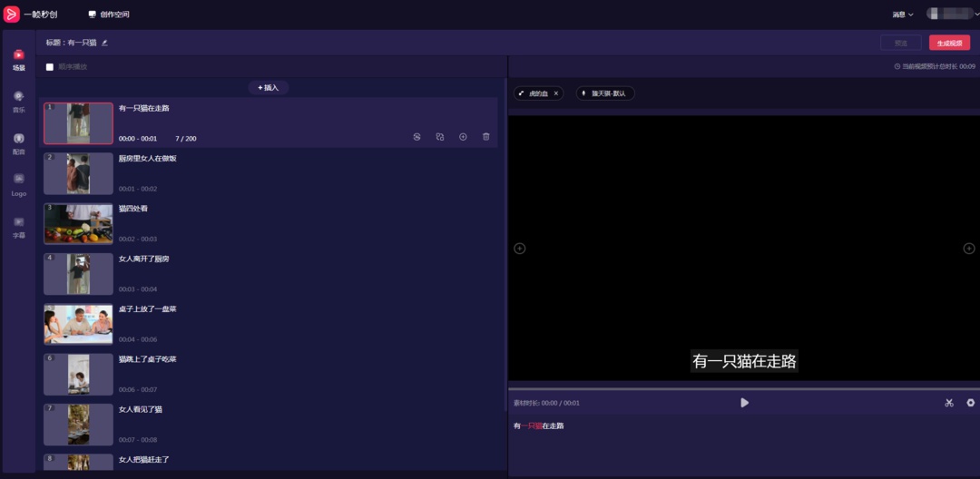
Task: Open the 场景 sidebar panel
Action: tap(19, 60)
